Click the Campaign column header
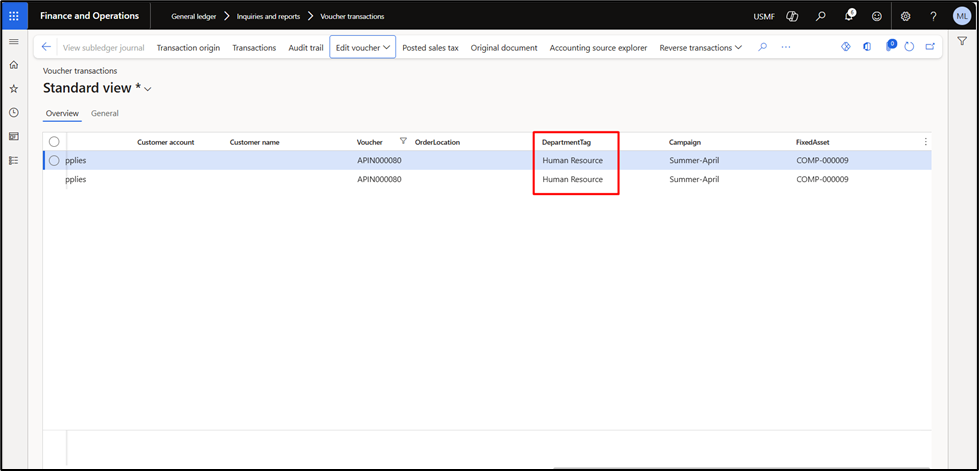The image size is (979, 471). tap(685, 142)
